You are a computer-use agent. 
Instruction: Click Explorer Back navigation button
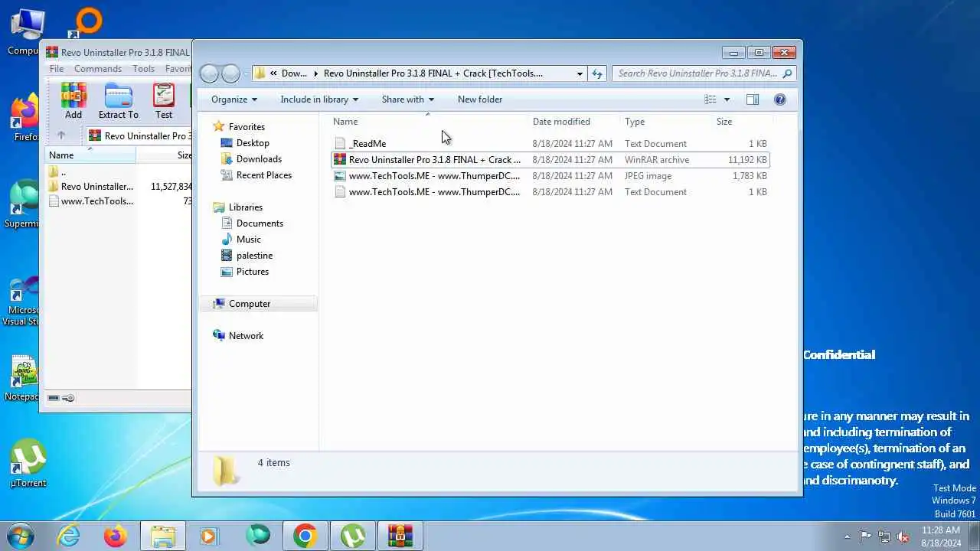click(209, 73)
